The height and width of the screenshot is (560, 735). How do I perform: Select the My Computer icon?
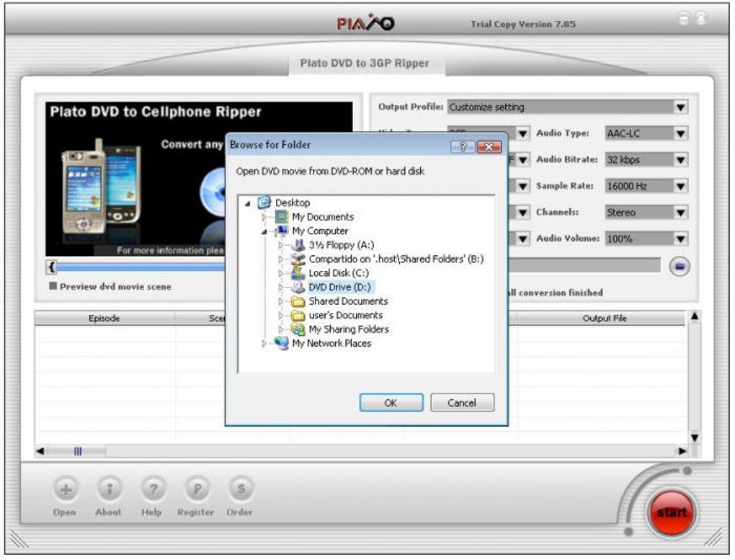click(281, 231)
